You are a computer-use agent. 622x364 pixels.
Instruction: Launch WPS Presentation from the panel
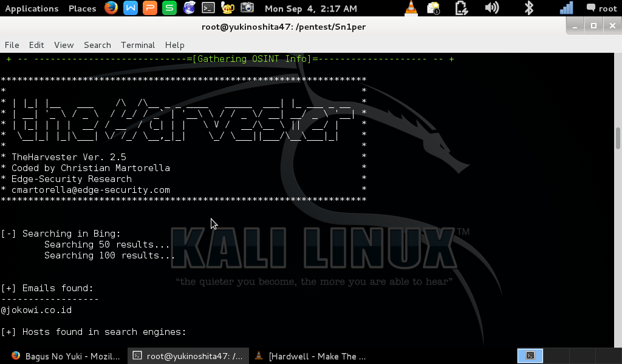[150, 8]
